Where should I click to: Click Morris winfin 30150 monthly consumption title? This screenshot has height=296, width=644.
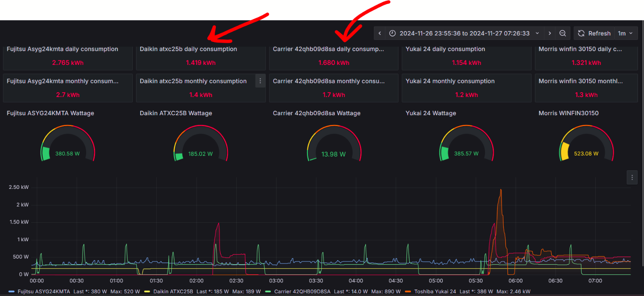pyautogui.click(x=580, y=81)
